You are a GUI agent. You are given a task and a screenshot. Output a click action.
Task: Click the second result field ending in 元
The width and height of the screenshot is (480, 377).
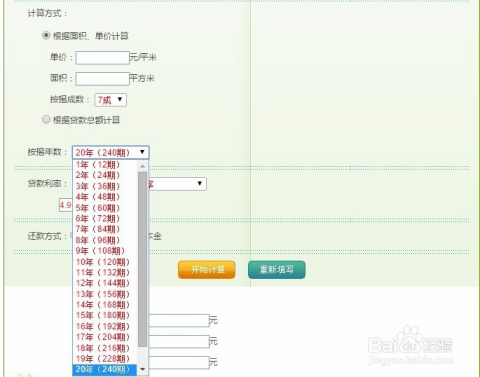point(179,342)
